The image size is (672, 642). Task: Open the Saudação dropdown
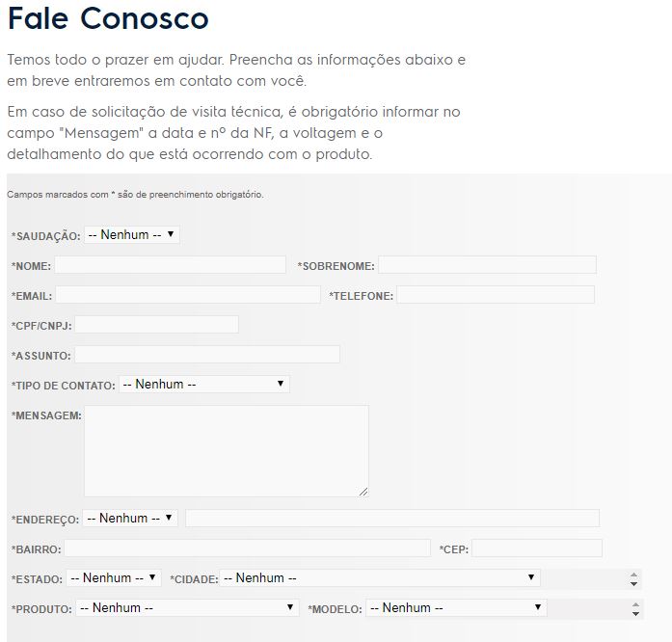click(132, 234)
